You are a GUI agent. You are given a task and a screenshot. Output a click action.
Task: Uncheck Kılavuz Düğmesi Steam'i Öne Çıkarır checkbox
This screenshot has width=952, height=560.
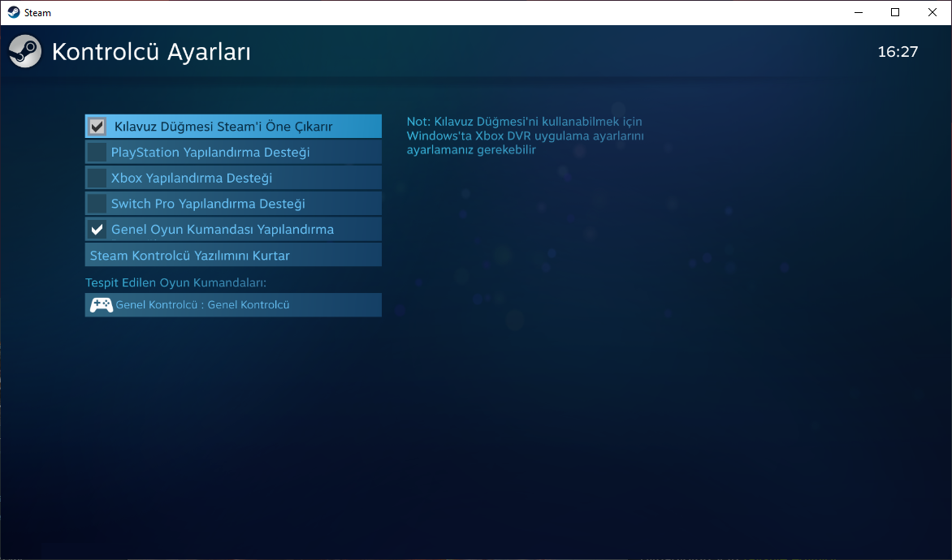point(97,126)
